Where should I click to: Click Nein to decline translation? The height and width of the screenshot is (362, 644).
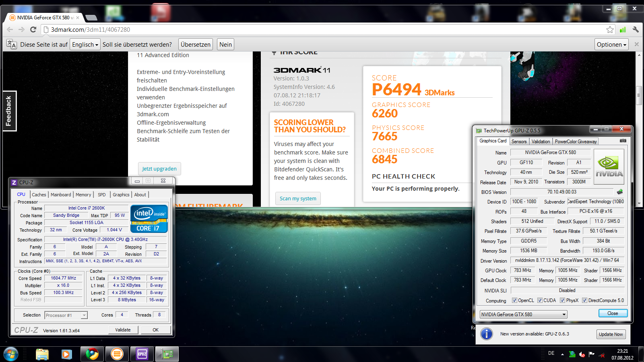[x=225, y=44]
